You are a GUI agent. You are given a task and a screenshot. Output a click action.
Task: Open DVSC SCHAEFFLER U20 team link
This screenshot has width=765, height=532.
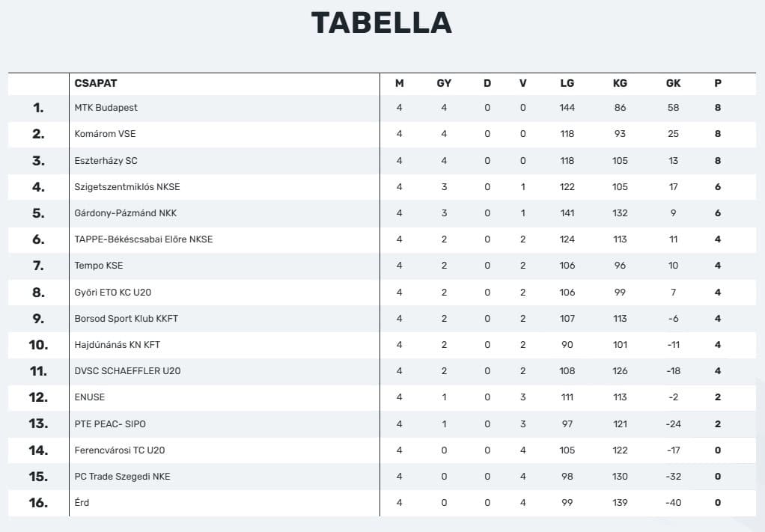[x=127, y=371]
